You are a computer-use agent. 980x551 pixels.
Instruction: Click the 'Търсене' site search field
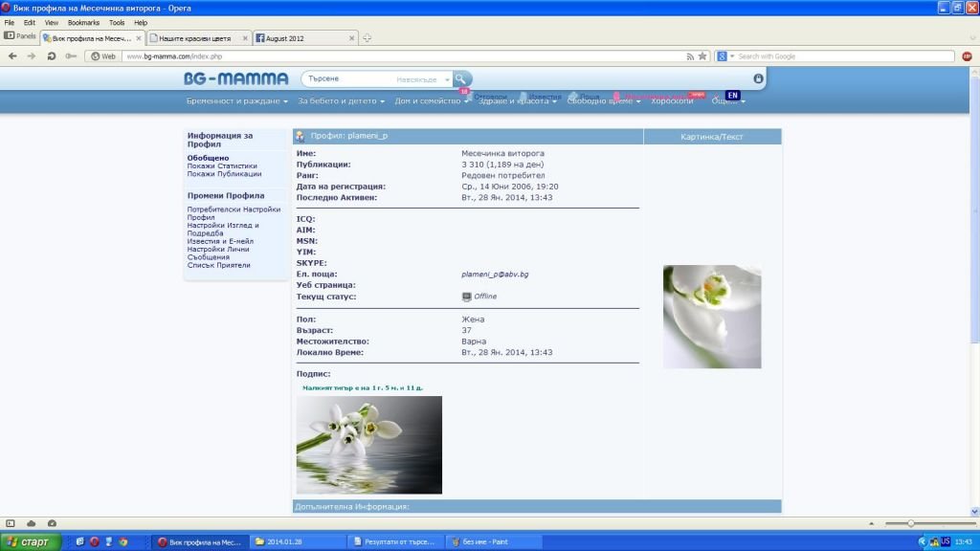(x=349, y=79)
